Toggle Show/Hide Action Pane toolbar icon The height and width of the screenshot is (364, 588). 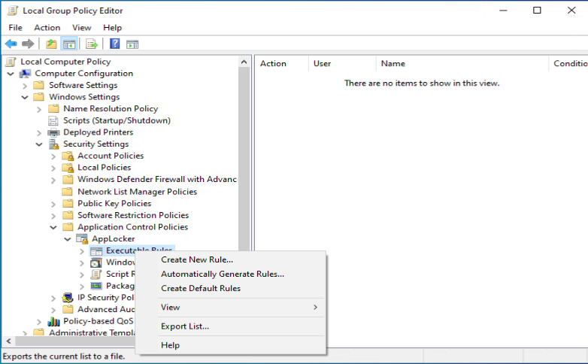[132, 44]
